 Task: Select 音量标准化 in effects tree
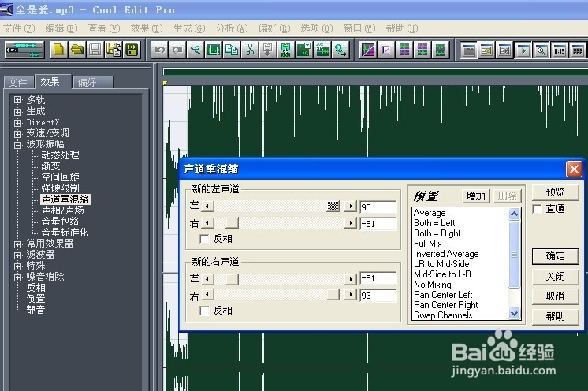tap(65, 233)
